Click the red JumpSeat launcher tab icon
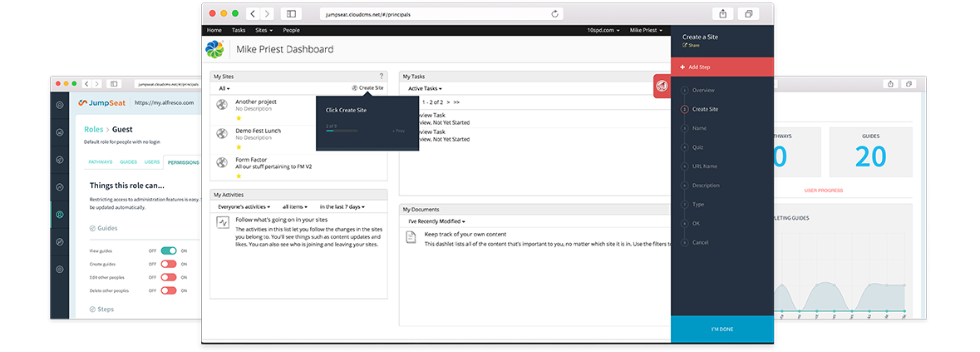980x352 pixels. click(x=662, y=86)
